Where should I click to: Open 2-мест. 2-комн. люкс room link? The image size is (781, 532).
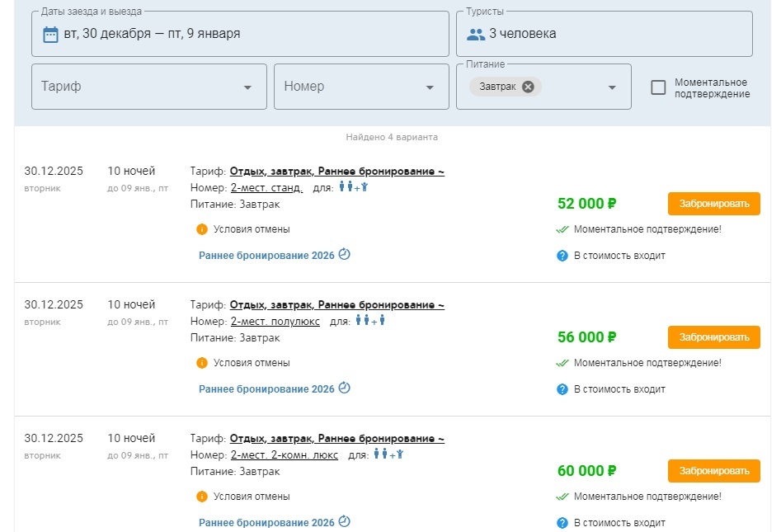click(285, 454)
